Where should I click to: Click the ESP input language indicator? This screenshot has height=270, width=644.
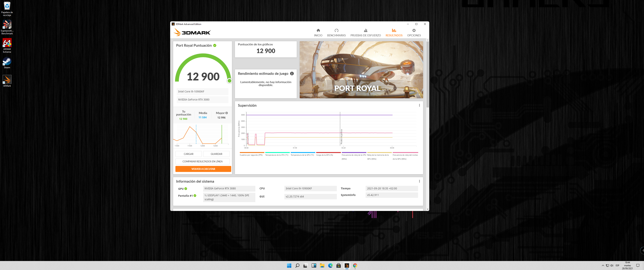click(617, 265)
